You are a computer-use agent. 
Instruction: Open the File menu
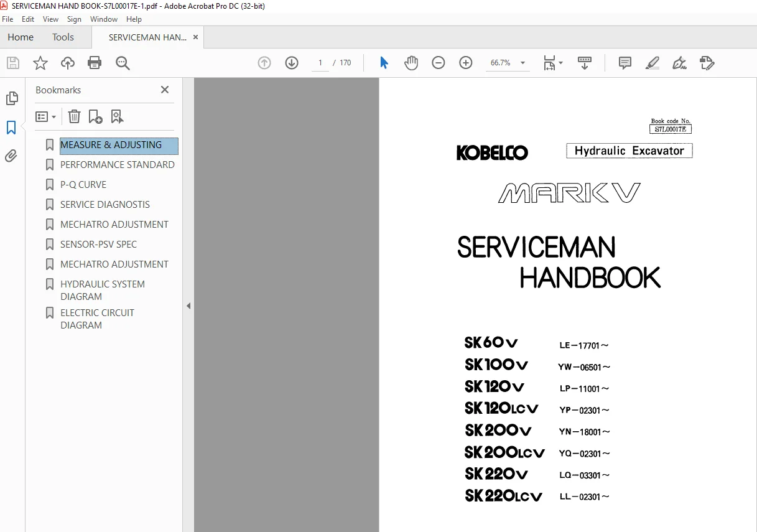(x=7, y=19)
